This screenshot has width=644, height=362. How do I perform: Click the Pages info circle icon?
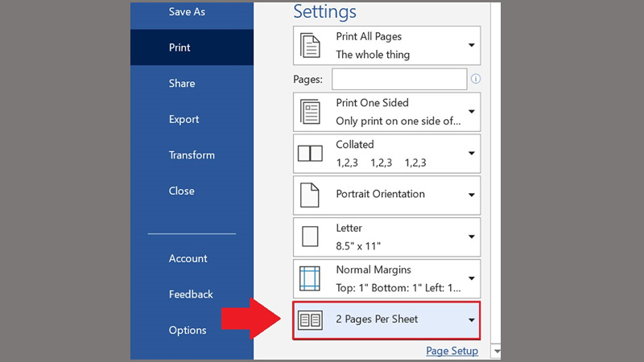pos(476,79)
